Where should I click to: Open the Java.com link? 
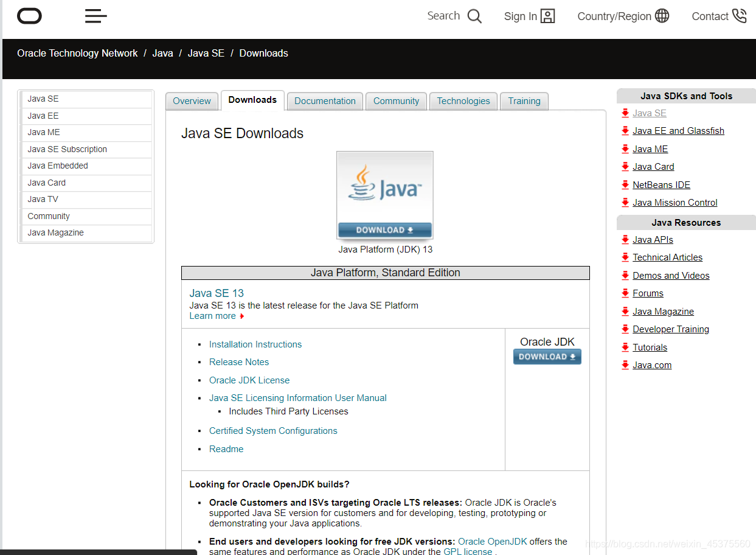pos(652,365)
